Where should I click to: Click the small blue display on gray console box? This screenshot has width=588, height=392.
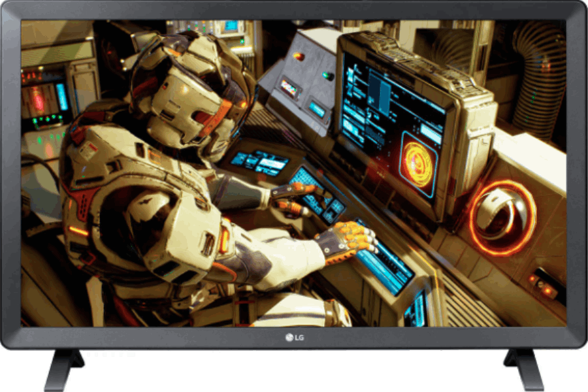317,109
